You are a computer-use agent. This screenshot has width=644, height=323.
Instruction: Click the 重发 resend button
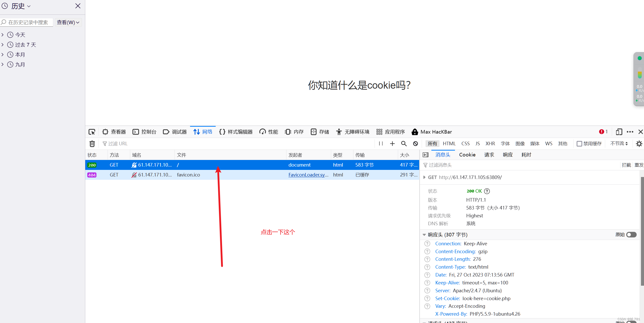(x=639, y=165)
